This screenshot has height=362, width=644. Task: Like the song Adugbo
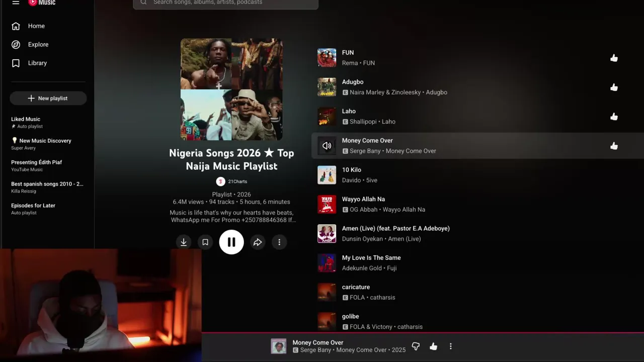click(614, 87)
